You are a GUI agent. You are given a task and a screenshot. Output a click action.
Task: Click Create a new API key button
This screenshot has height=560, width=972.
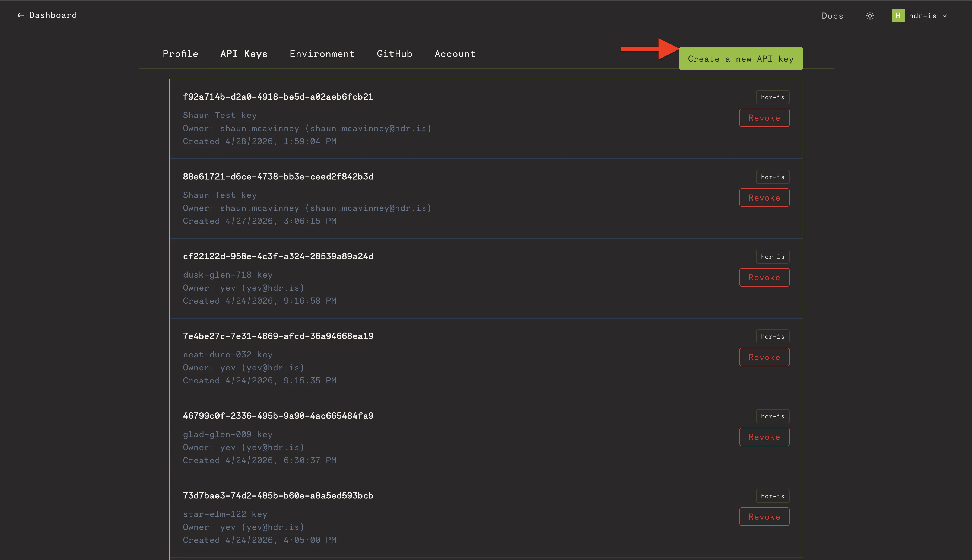pos(741,58)
